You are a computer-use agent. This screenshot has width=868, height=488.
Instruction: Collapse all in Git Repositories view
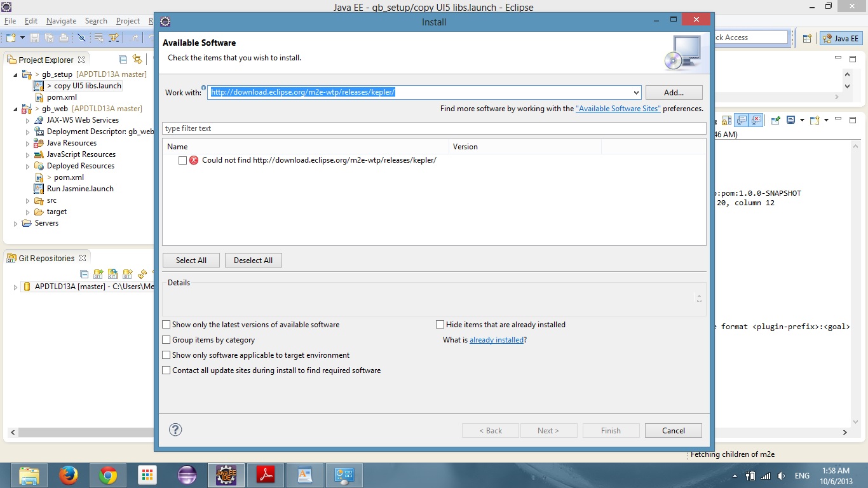(84, 274)
